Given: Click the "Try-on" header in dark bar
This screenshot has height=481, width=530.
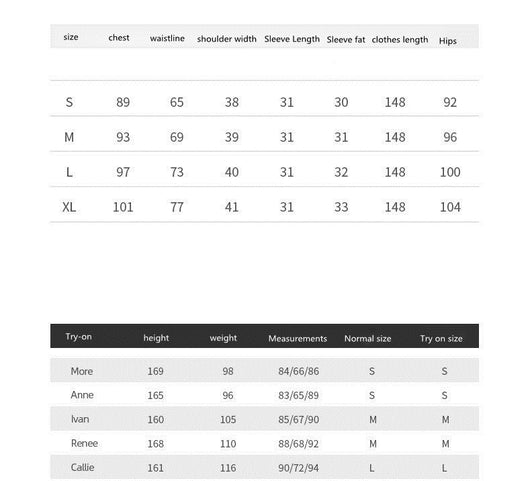Looking at the screenshot, I should (x=78, y=337).
